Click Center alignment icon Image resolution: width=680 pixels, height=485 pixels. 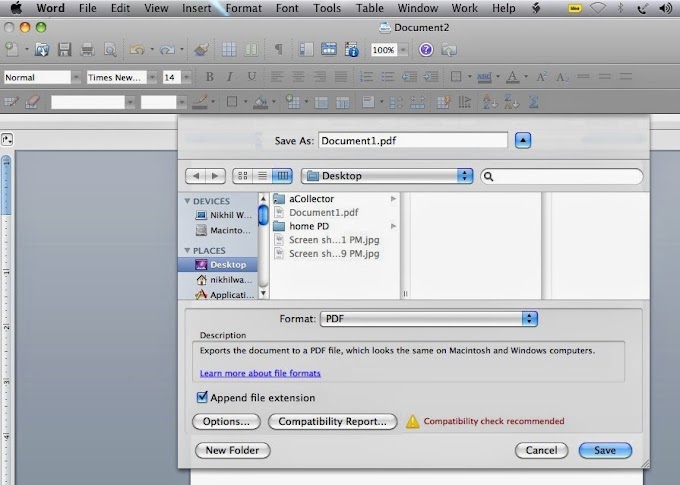pyautogui.click(x=298, y=77)
